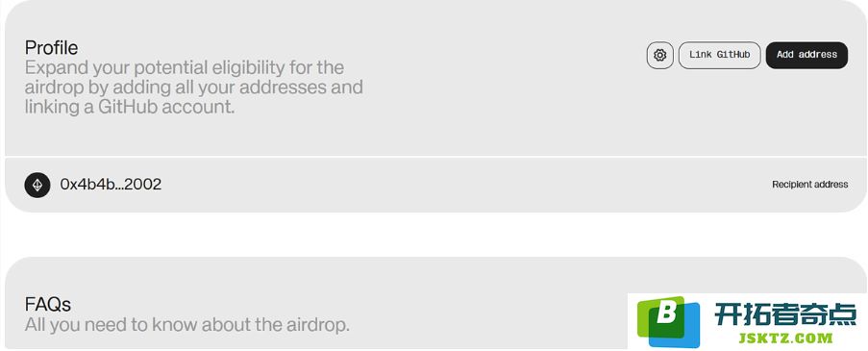
Task: Open profile settings via the gear icon
Action: pos(659,56)
